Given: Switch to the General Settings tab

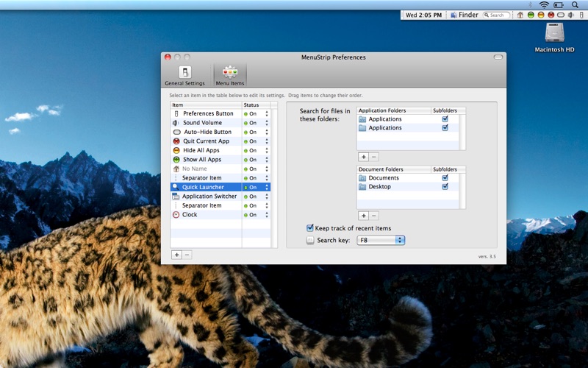Looking at the screenshot, I should pos(184,75).
